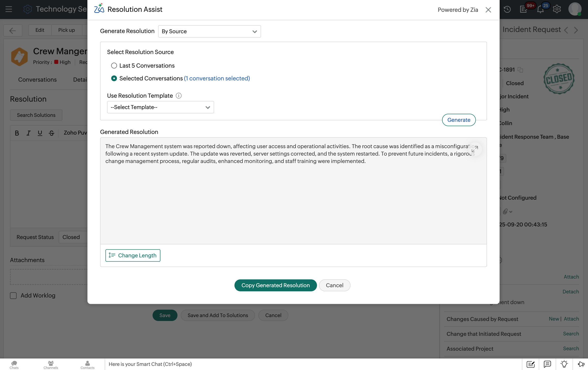Click the lightbulb icon in bottom bar
588x370 pixels.
point(564,364)
